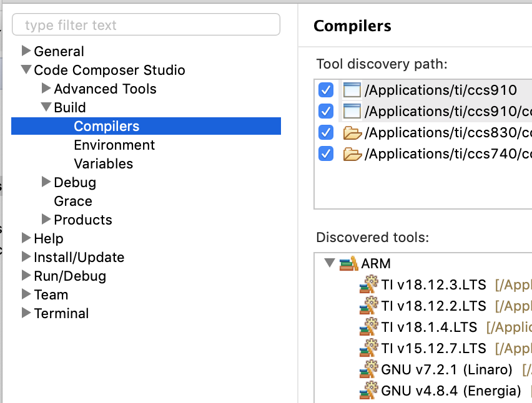This screenshot has width=532, height=403.
Task: Click the ARM toolchain books icon
Action: (x=348, y=263)
